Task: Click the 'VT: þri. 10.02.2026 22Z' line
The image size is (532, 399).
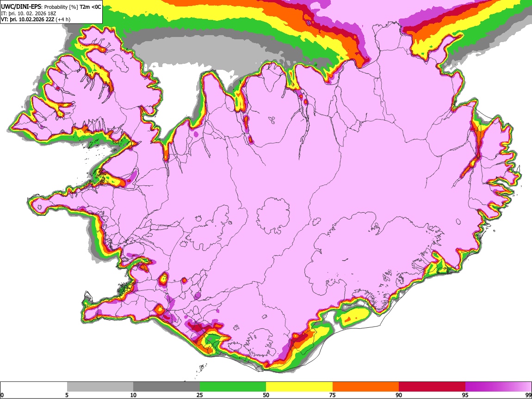Action: click(28, 19)
